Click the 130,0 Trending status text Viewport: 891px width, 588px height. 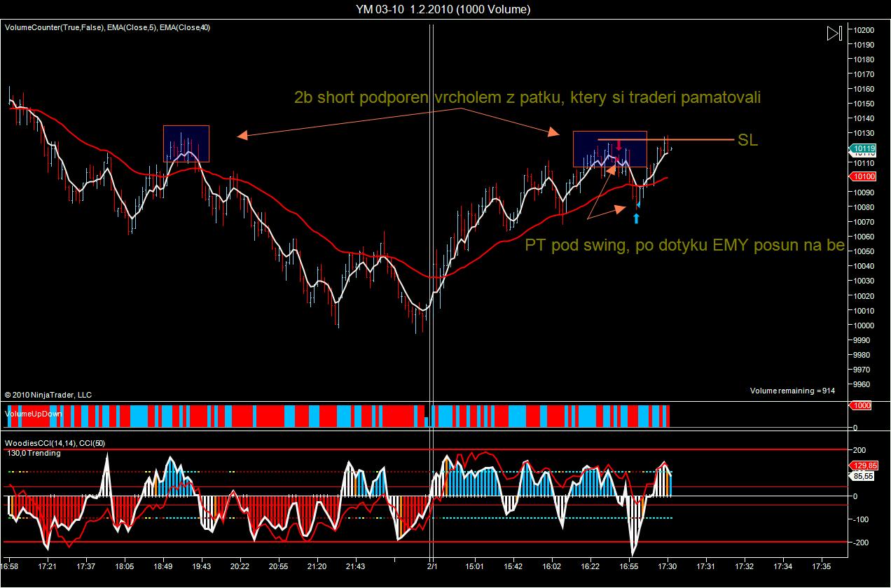pyautogui.click(x=34, y=453)
